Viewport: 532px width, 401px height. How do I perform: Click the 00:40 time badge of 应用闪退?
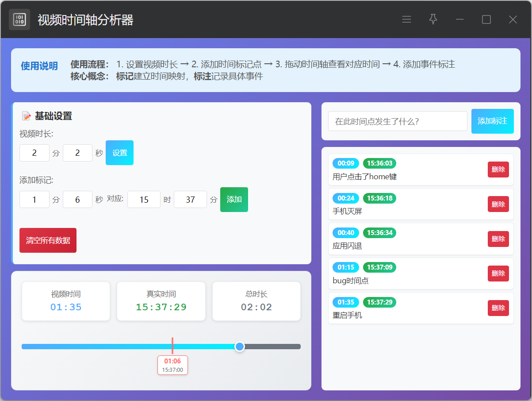click(x=346, y=233)
